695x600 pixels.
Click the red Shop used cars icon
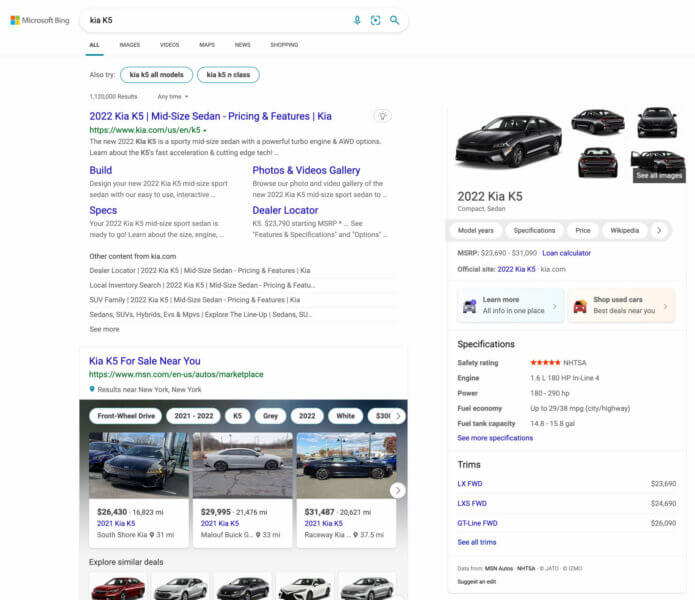point(580,306)
